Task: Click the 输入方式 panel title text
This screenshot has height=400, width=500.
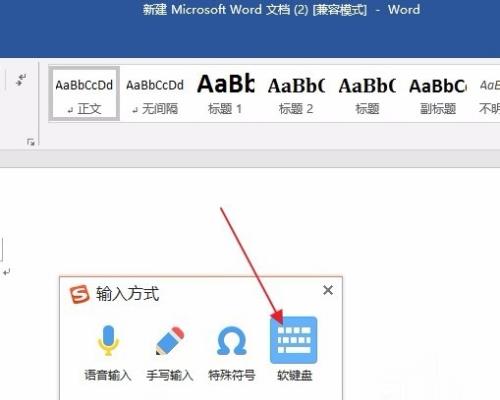Action: coord(127,294)
